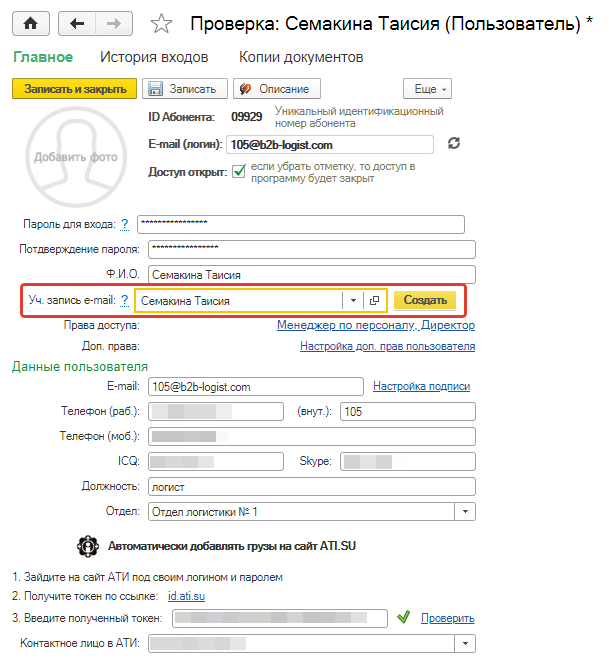This screenshot has height=671, width=609.
Task: Open the selected e-mail account record
Action: (x=374, y=300)
